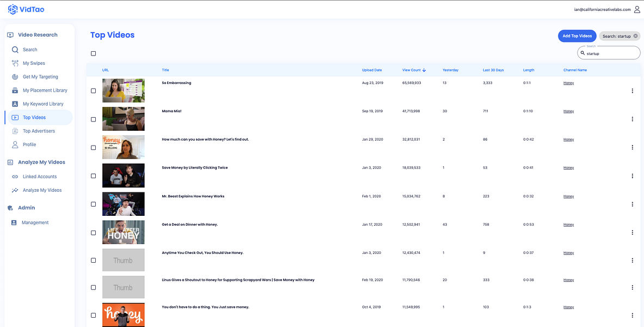
Task: Click the My Placement Library icon
Action: (15, 90)
